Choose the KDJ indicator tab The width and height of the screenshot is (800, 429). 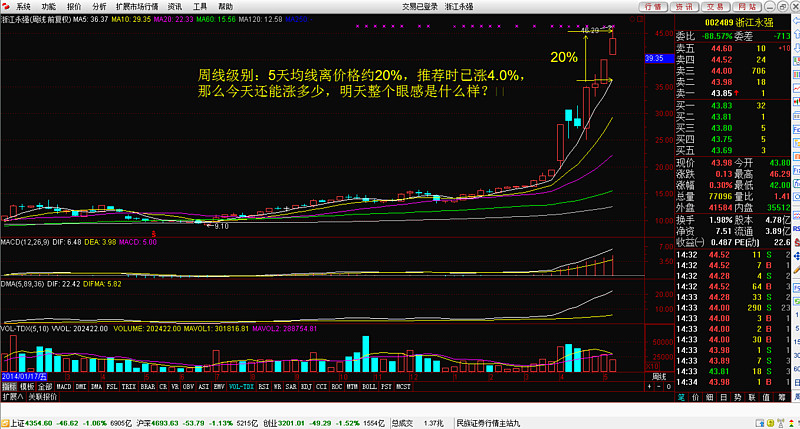(x=305, y=385)
